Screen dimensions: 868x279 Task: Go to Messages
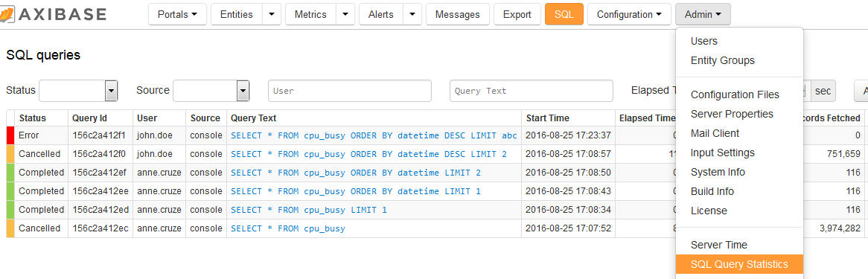(458, 14)
